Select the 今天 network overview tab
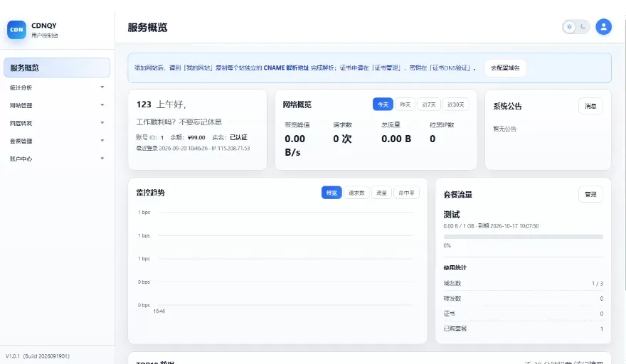Viewport: 626px width, 364px height. click(383, 105)
